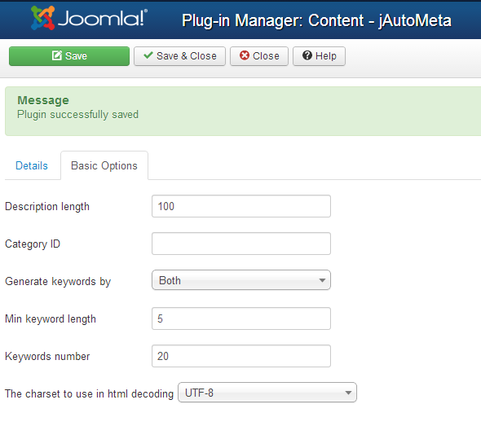Image resolution: width=481 pixels, height=448 pixels.
Task: Click the empty Category ID field
Action: point(241,244)
